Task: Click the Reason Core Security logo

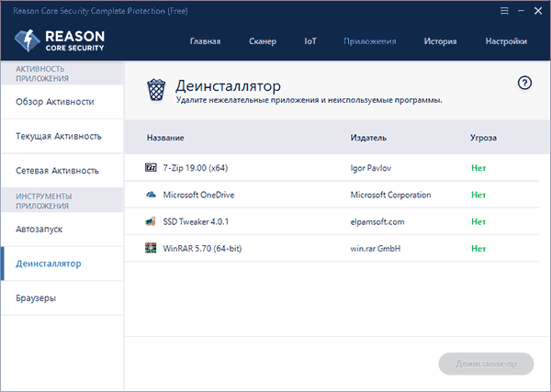Action: [61, 40]
